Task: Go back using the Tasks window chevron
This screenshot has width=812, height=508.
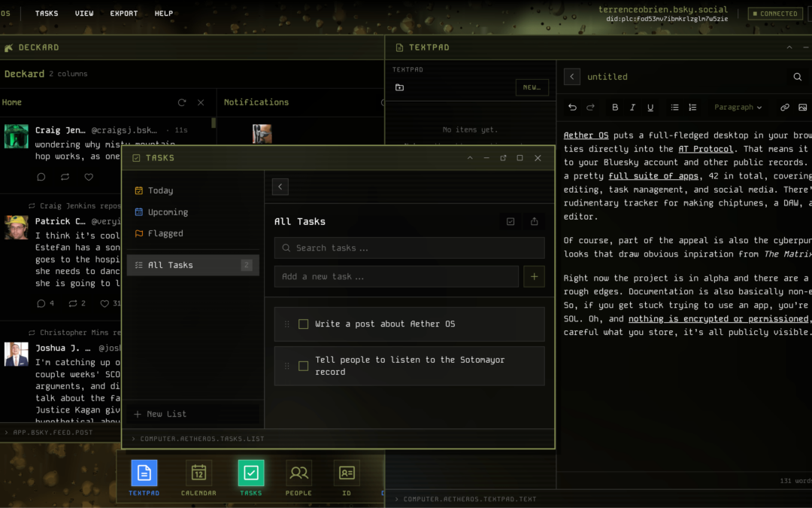Action: 280,186
